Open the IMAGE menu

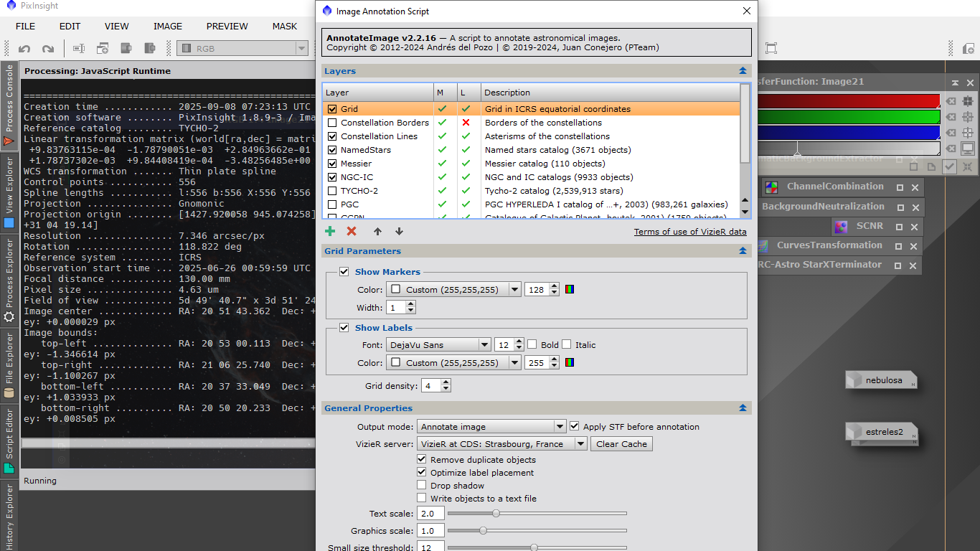pos(168,27)
